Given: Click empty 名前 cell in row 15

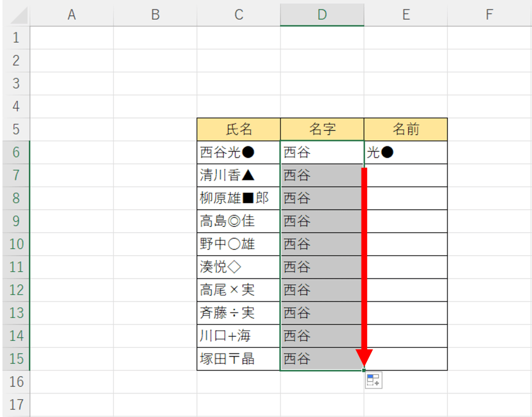Looking at the screenshot, I should (406, 359).
